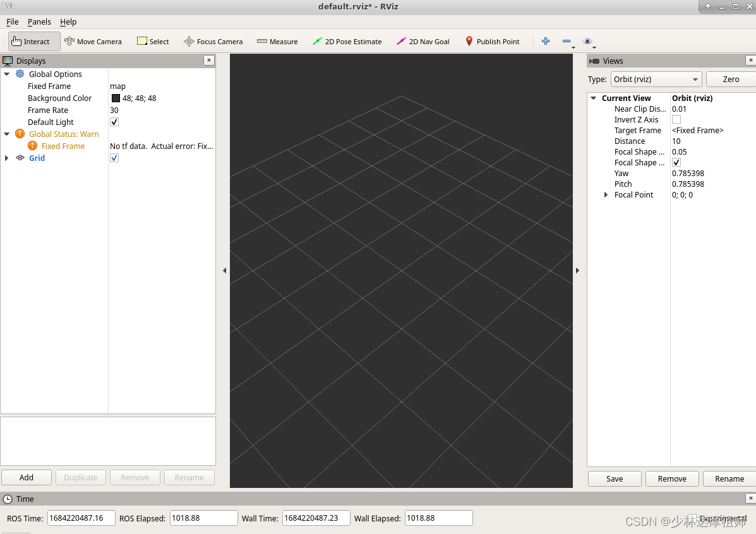
Task: Click the Fixed Frame orange warning icon
Action: (x=32, y=146)
